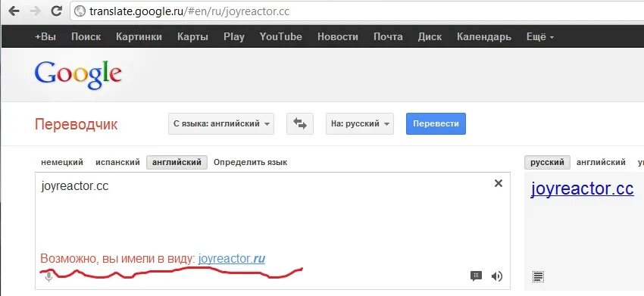Open 'Play' in the top bar

tap(234, 36)
